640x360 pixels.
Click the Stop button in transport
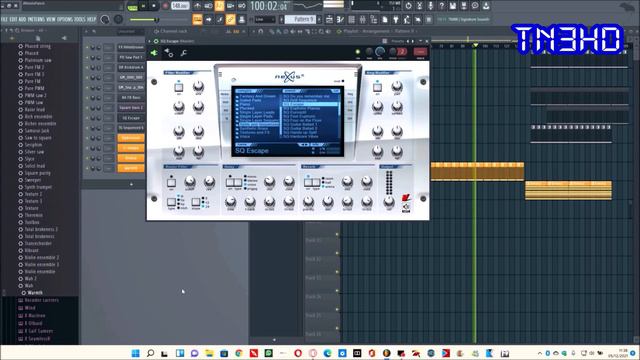click(x=154, y=6)
